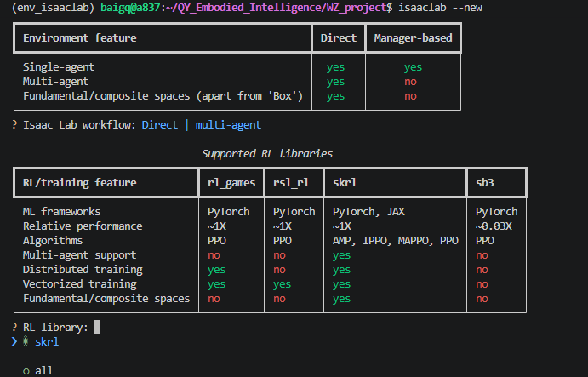Image resolution: width=588 pixels, height=377 pixels.
Task: Click 'no' for Distributed training under rsl_rl
Action: pos(279,270)
